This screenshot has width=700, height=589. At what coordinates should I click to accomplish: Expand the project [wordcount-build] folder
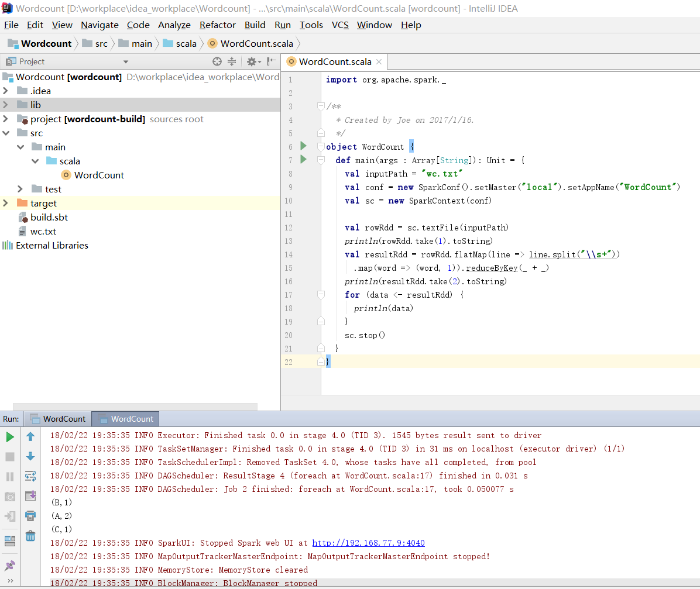pos(6,119)
